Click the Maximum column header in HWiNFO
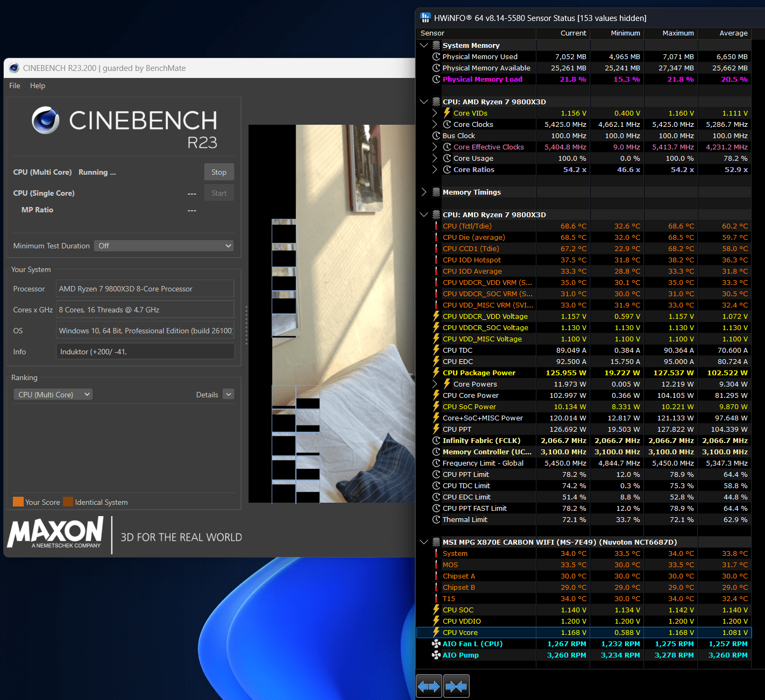 point(671,33)
